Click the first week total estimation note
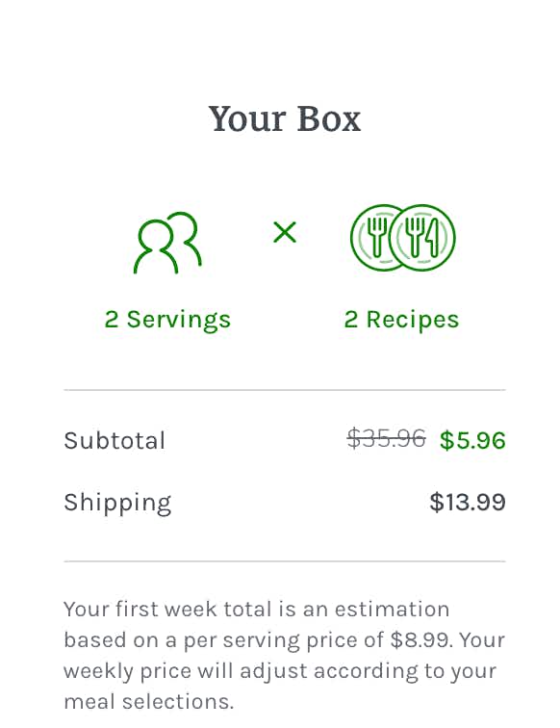Viewport: 560px width, 728px height. (285, 655)
